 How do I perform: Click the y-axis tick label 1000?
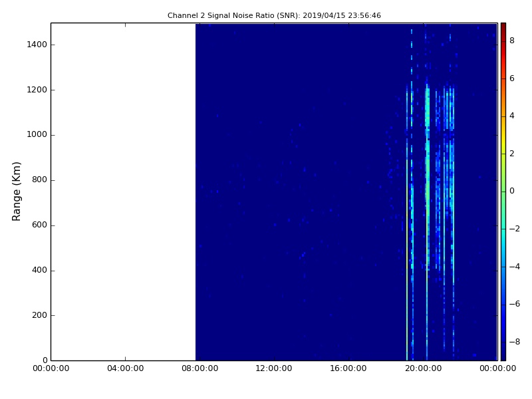point(37,135)
